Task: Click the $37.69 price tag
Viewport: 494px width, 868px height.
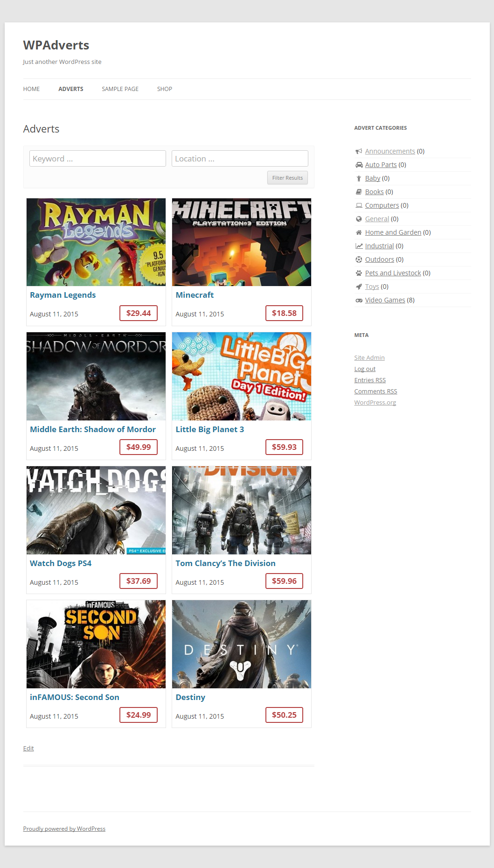Action: tap(139, 581)
